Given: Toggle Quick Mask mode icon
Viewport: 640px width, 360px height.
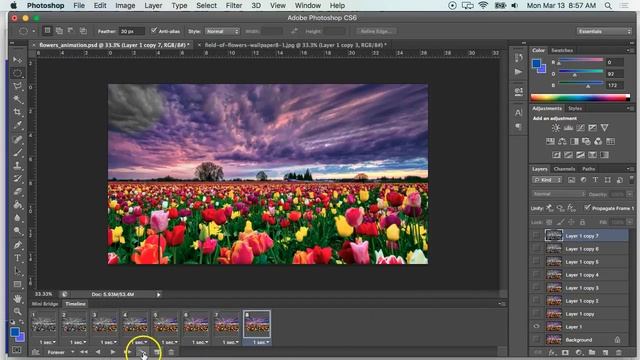Looking at the screenshot, I should click(17, 350).
